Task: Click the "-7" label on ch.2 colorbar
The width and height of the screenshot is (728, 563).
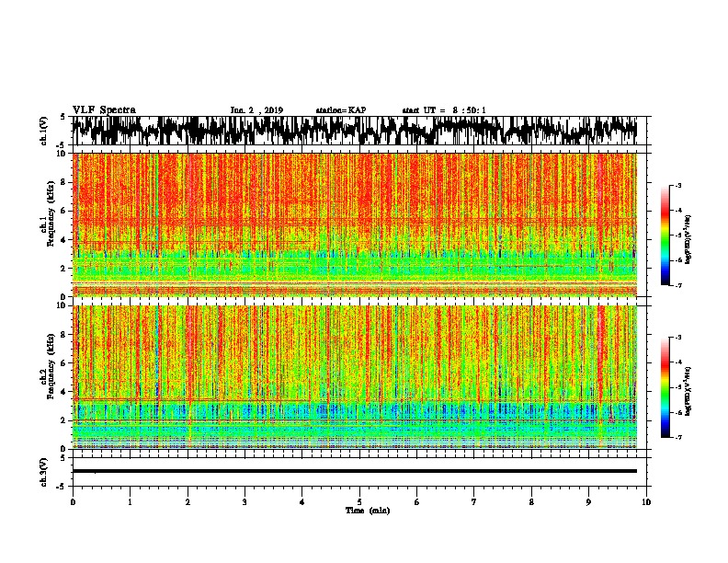Action: [x=678, y=438]
